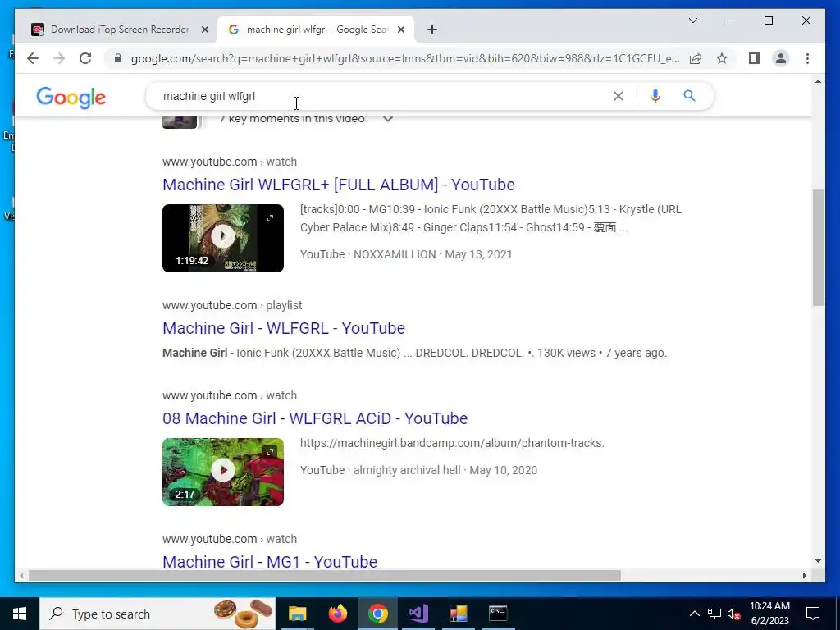Image resolution: width=840 pixels, height=630 pixels.
Task: Open Visual Studio from taskbar
Action: click(418, 614)
